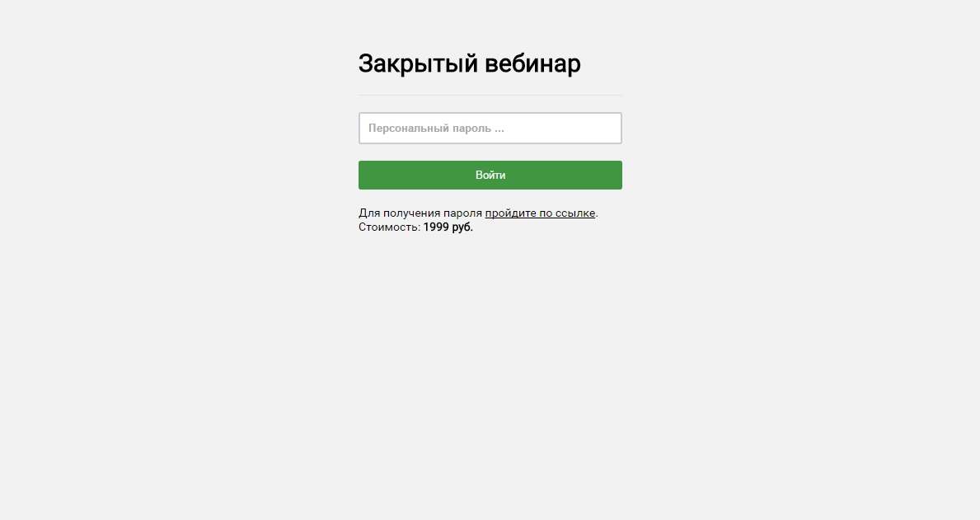
Task: Click the green Войти button
Action: coord(490,175)
